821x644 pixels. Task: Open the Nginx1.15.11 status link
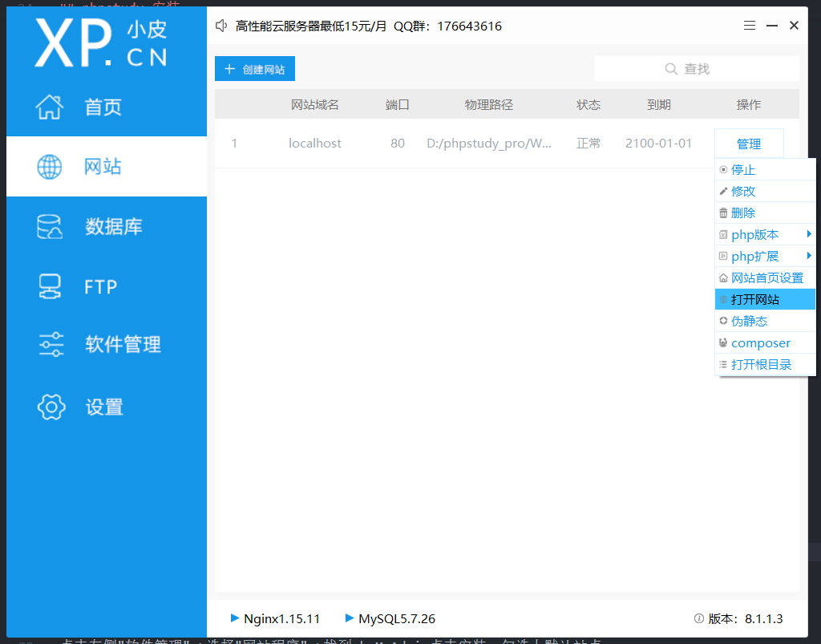pyautogui.click(x=275, y=618)
